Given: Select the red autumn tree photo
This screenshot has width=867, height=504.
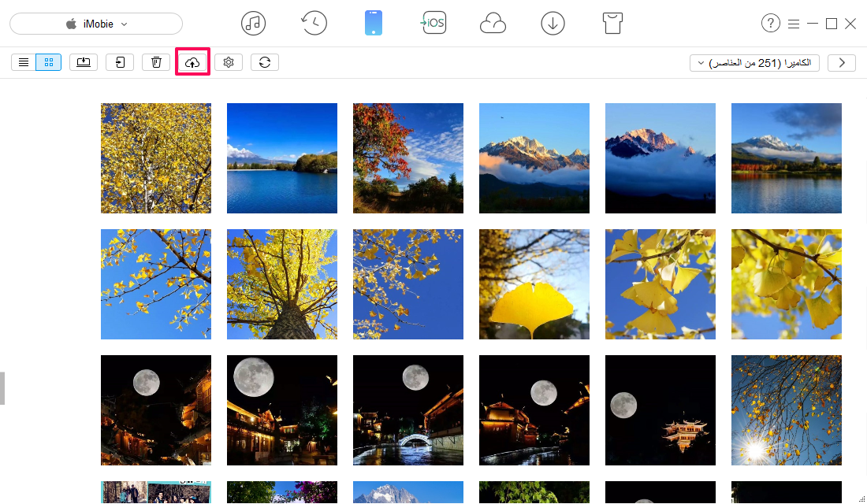Looking at the screenshot, I should (408, 158).
